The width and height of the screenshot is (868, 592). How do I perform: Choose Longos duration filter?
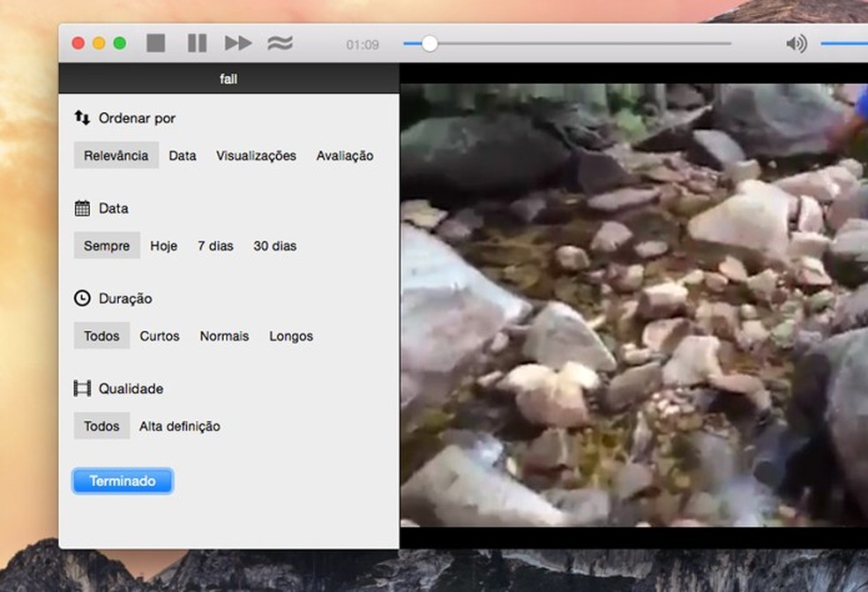coord(291,336)
